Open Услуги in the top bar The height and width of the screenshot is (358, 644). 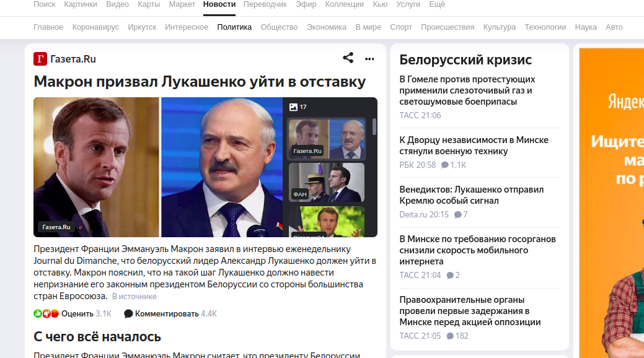point(408,4)
